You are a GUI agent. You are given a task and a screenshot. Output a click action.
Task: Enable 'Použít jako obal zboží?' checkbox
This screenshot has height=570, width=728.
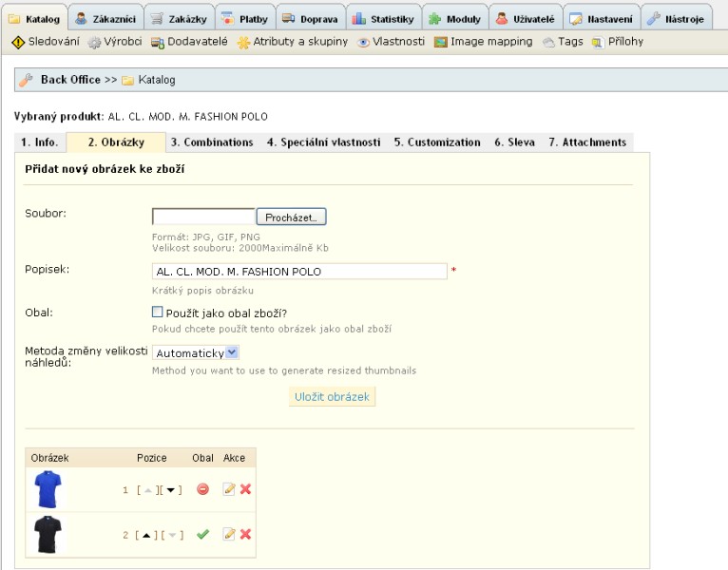point(158,312)
